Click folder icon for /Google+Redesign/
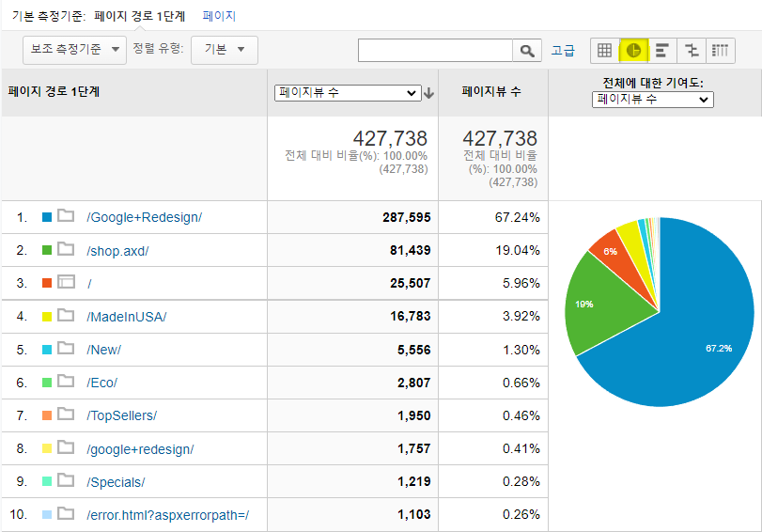 click(x=66, y=215)
